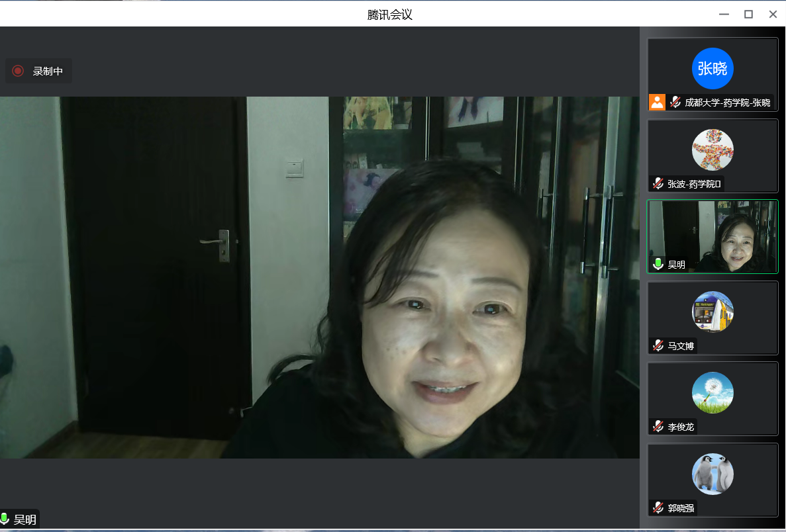The width and height of the screenshot is (786, 532).
Task: Click green mic icon in 吴明's sidebar thumbnail
Action: coord(658,264)
